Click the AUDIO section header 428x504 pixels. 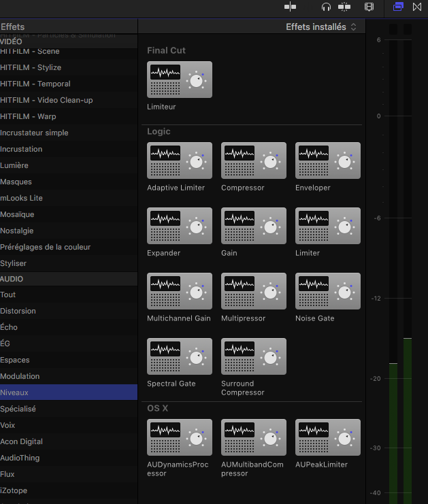pos(69,279)
